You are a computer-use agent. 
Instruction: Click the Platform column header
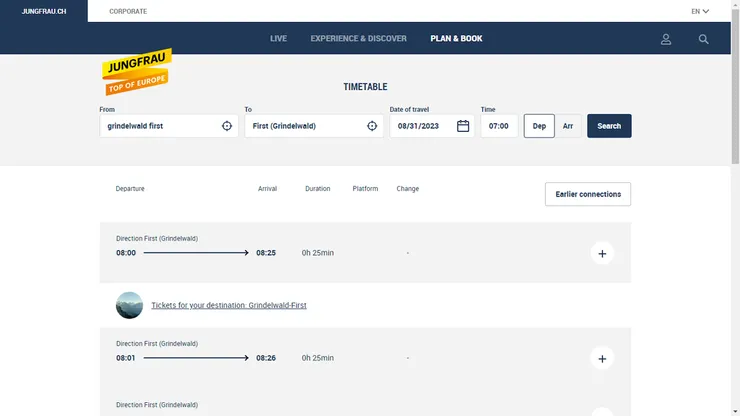tap(365, 188)
